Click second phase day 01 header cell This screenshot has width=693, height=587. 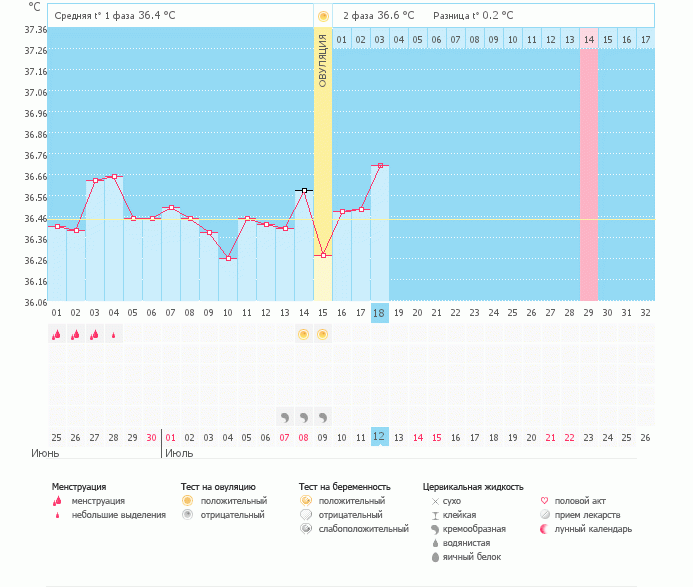pos(342,39)
